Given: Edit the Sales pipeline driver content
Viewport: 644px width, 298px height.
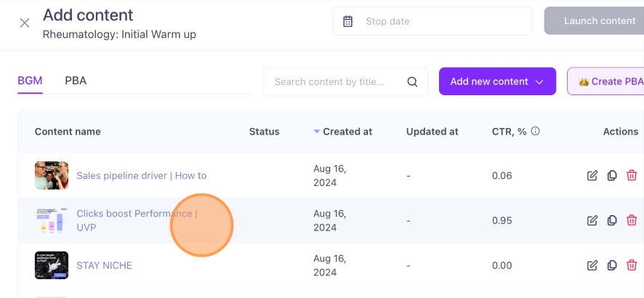Looking at the screenshot, I should [x=592, y=176].
